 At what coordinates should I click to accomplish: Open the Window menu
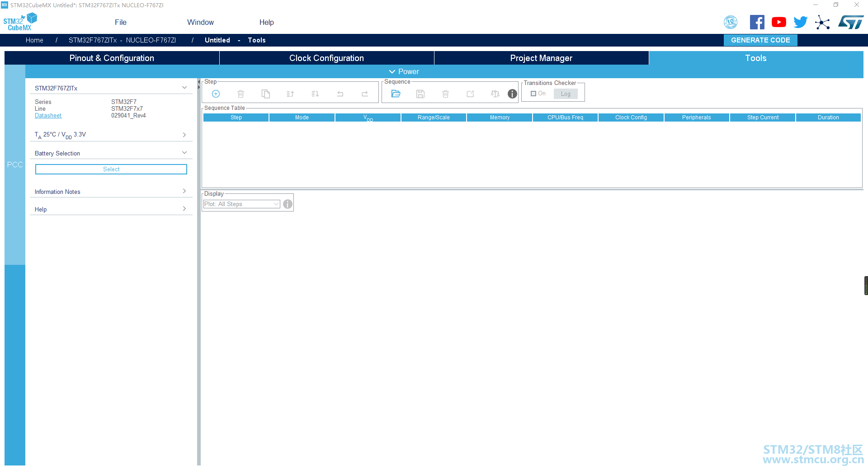201,22
